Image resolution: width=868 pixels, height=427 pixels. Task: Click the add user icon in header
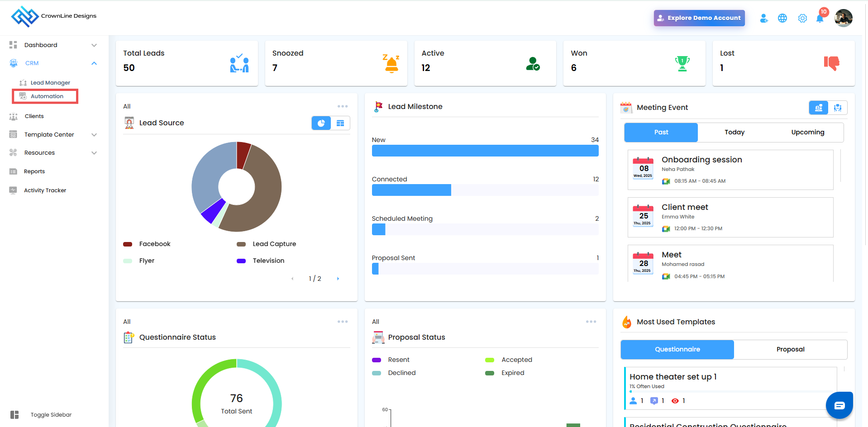(763, 19)
